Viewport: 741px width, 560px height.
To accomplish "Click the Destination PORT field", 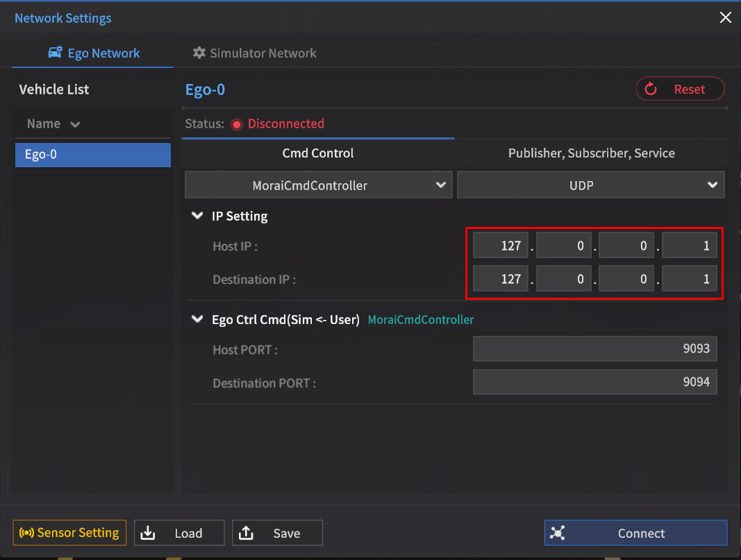I will (594, 382).
